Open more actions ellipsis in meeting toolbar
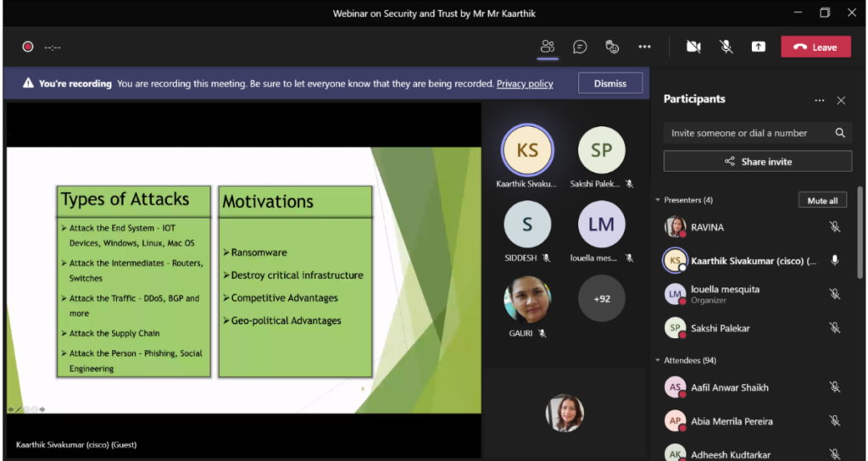Image resolution: width=868 pixels, height=461 pixels. [644, 47]
